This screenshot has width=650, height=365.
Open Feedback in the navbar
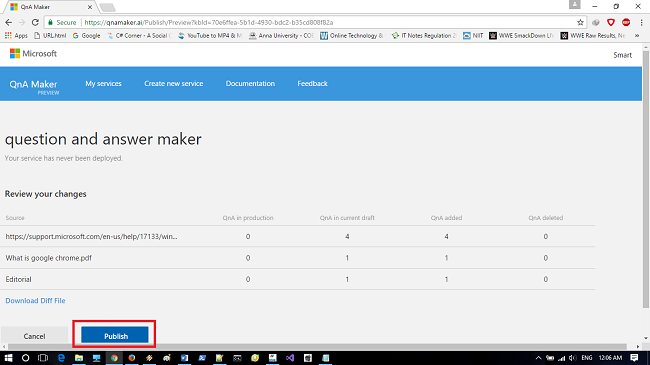click(313, 83)
